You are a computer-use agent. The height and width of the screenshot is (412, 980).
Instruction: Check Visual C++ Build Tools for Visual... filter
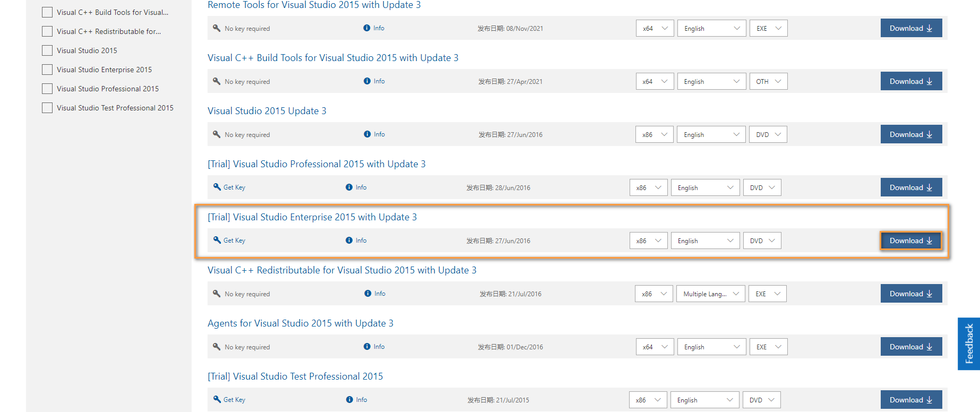[x=47, y=12]
